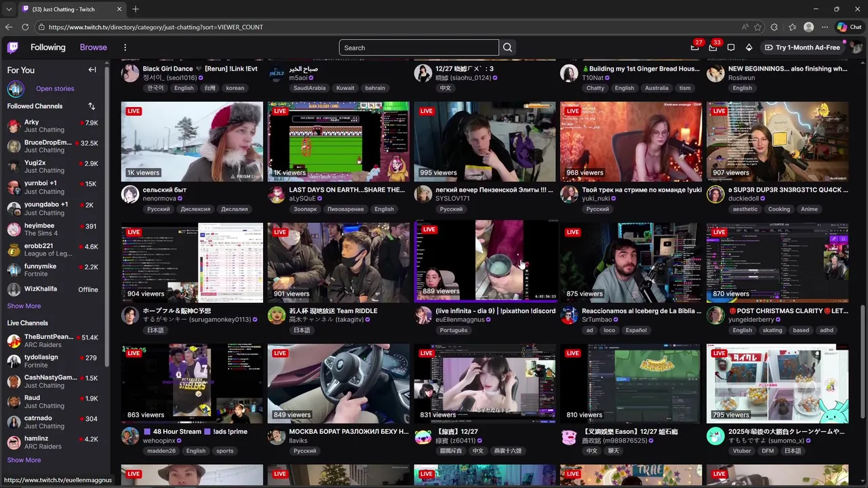Switch to the Browse tab
The height and width of the screenshot is (488, 868).
point(94,47)
